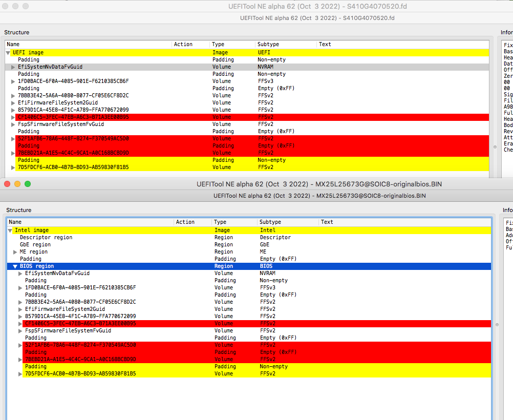Click the S410G4070520.fd window title bar
The image size is (513, 420).
[256, 6]
